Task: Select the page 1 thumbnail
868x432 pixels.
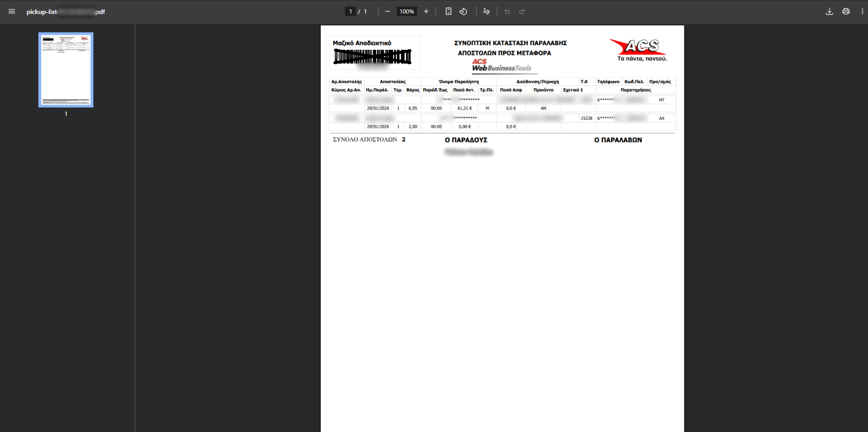Action: coord(66,70)
